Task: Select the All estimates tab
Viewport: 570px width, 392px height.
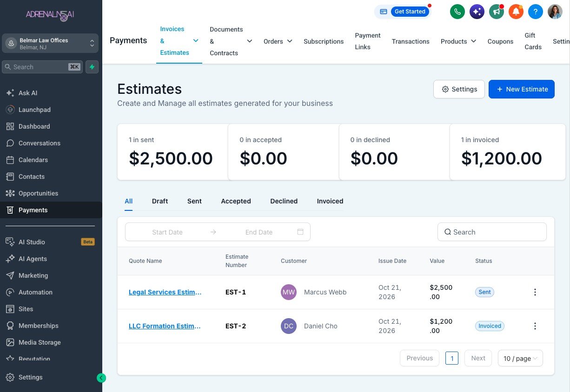Action: tap(129, 201)
